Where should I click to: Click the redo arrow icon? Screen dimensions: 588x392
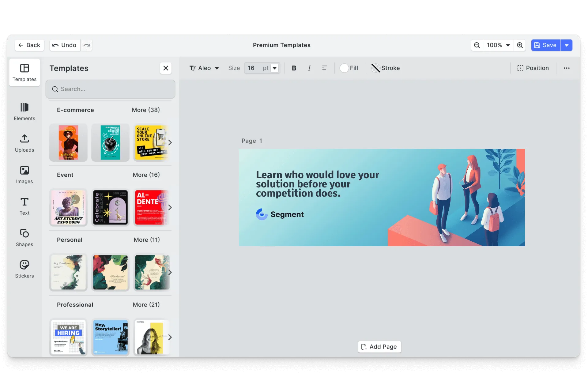[x=87, y=45]
